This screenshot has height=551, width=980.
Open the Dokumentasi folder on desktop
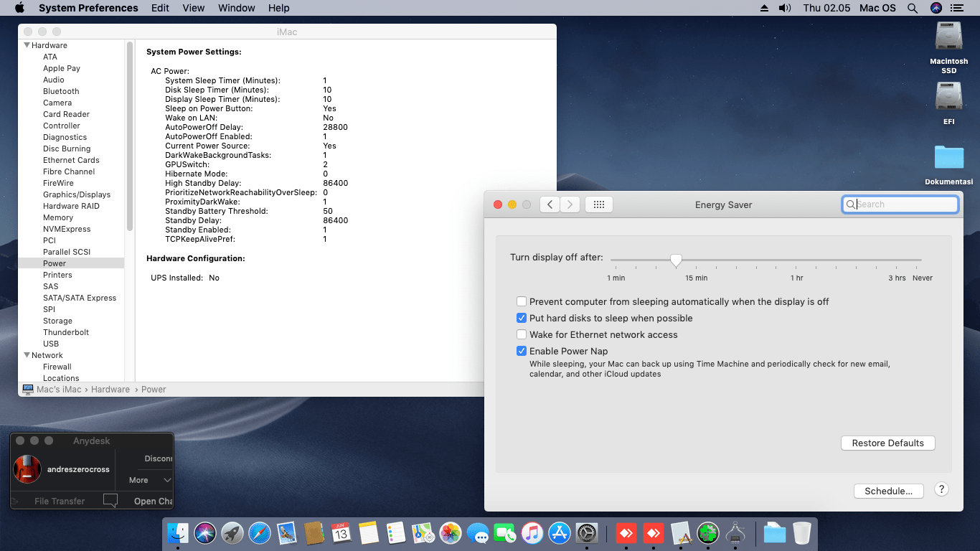click(949, 158)
